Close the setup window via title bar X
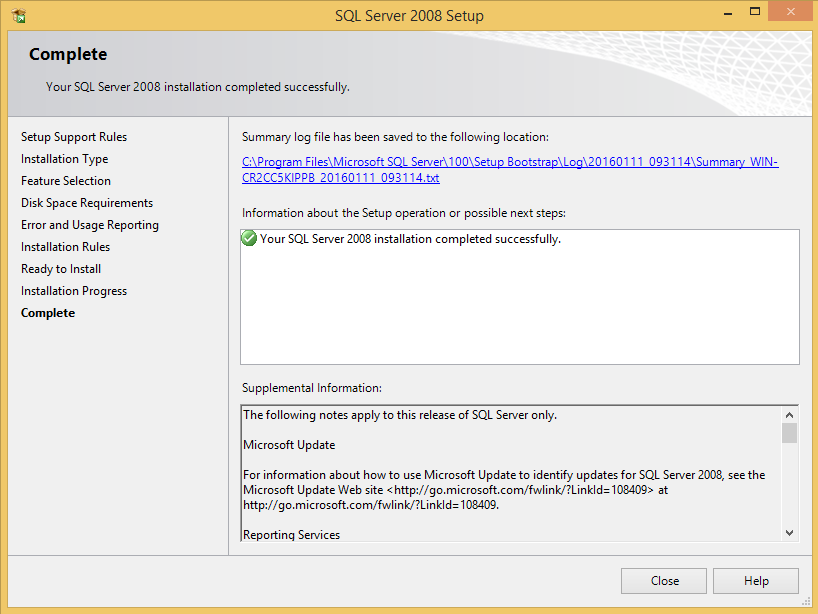The image size is (818, 614). (790, 11)
